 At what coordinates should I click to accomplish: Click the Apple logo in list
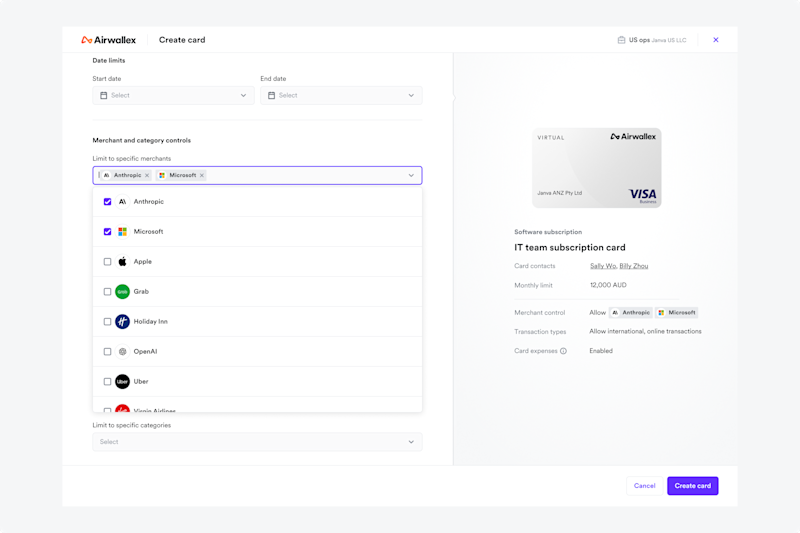[122, 262]
